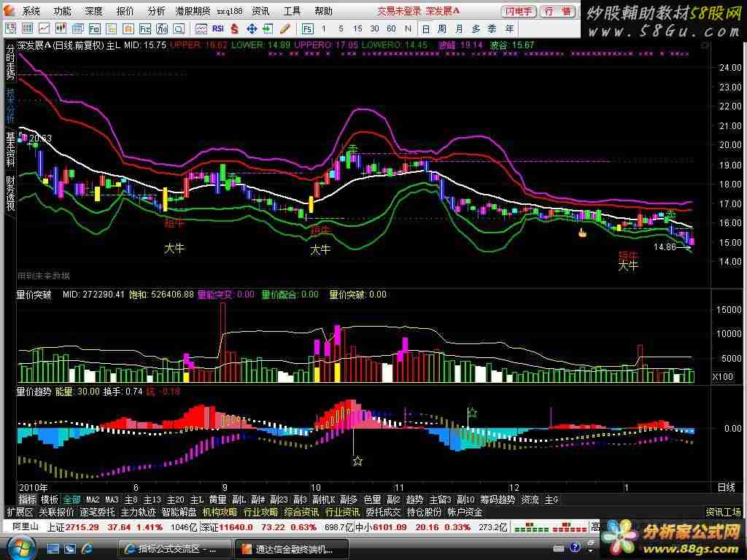Image resolution: width=747 pixels, height=560 pixels.
Task: Select the monthly 月 period button
Action: (460, 29)
